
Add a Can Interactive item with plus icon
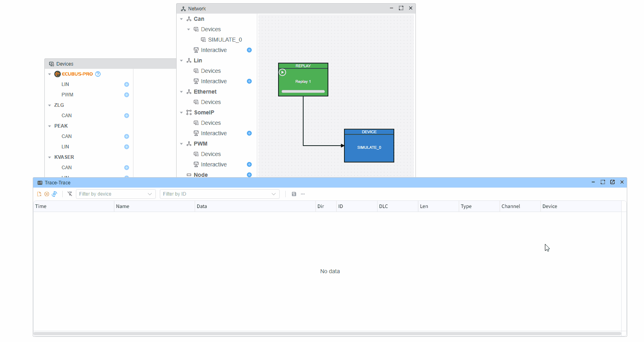[x=249, y=50]
